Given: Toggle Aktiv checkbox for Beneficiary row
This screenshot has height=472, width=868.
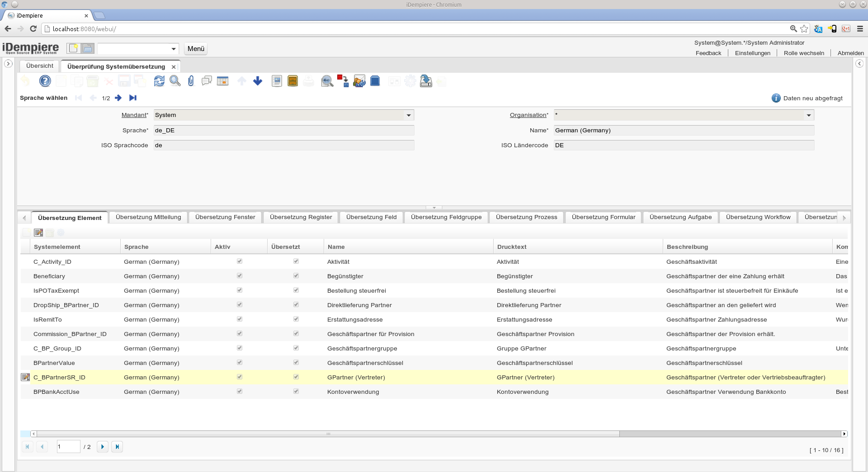Looking at the screenshot, I should click(x=240, y=276).
